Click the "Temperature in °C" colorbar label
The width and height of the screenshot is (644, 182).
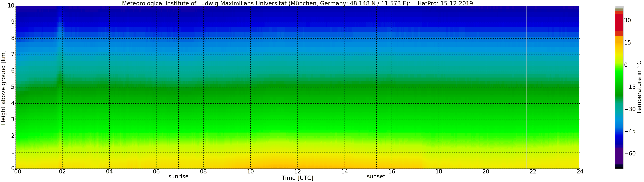[x=639, y=87]
